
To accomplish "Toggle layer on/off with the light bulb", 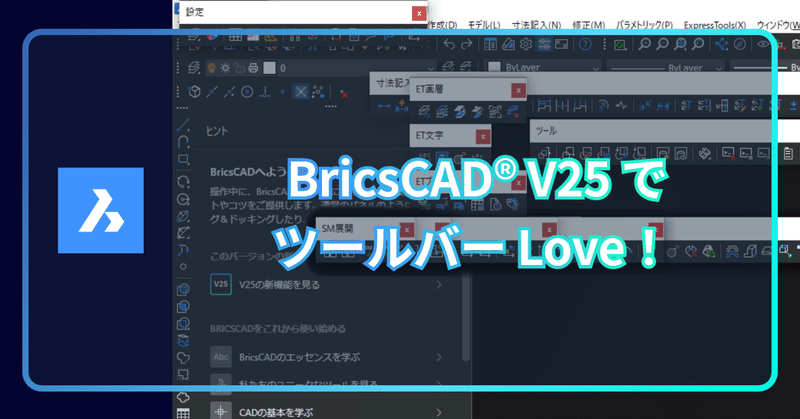I will click(x=211, y=68).
